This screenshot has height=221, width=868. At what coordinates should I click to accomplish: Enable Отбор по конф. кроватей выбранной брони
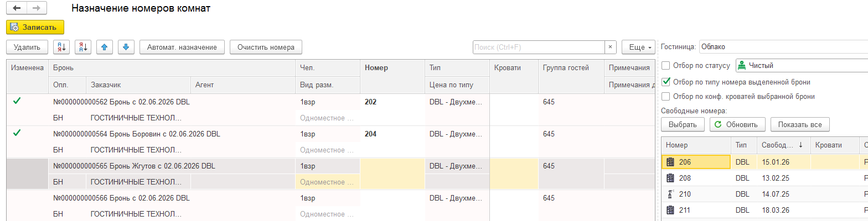point(666,96)
